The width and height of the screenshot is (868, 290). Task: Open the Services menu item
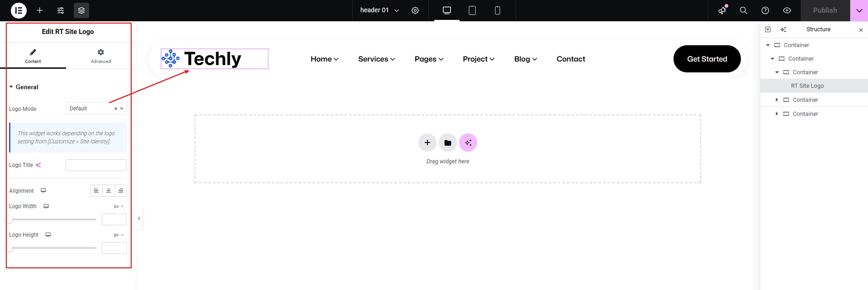tap(377, 59)
